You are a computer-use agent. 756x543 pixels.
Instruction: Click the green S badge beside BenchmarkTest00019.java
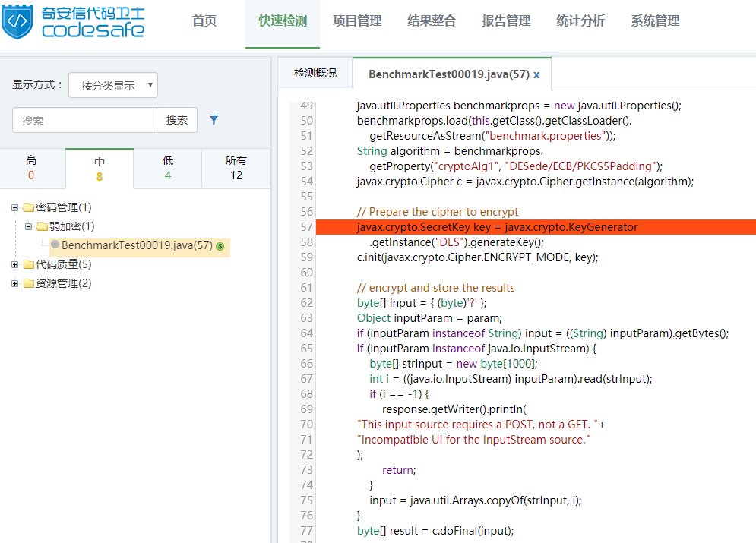[220, 246]
